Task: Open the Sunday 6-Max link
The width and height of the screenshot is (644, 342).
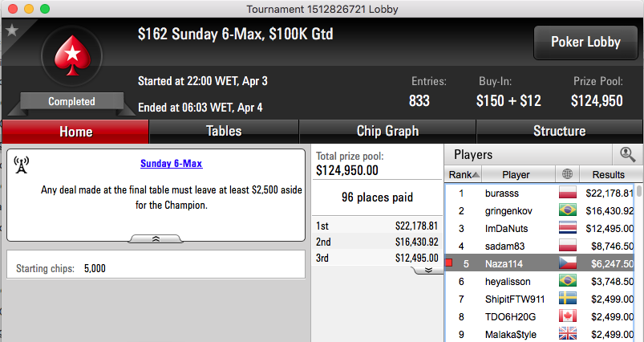Action: pos(172,164)
